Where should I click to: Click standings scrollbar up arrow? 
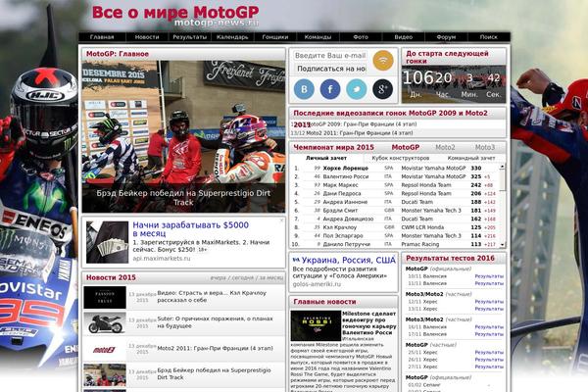(x=502, y=166)
